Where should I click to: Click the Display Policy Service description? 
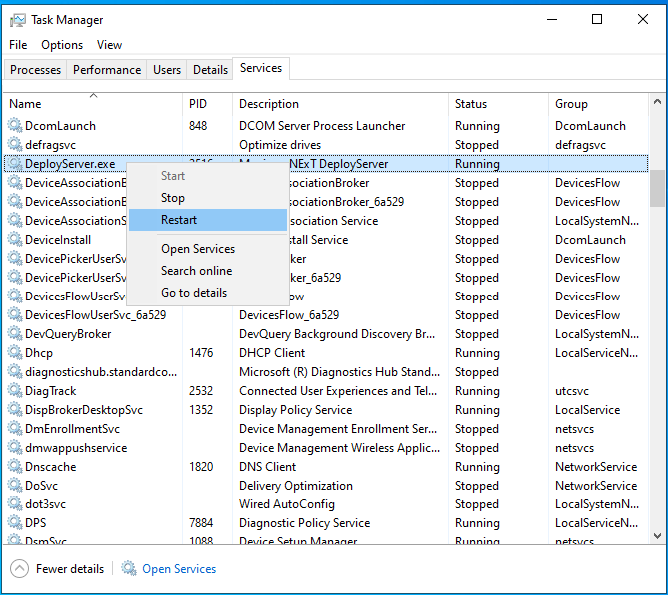click(x=295, y=410)
